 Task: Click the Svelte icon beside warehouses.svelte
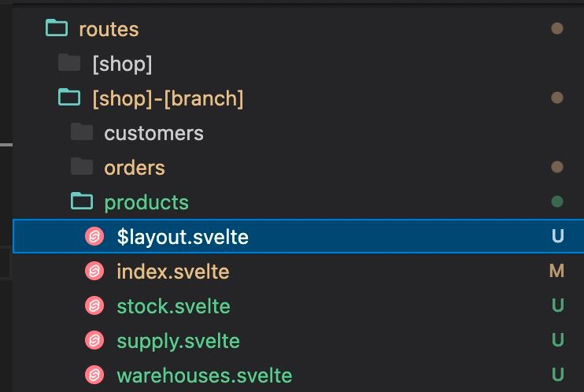click(x=95, y=375)
